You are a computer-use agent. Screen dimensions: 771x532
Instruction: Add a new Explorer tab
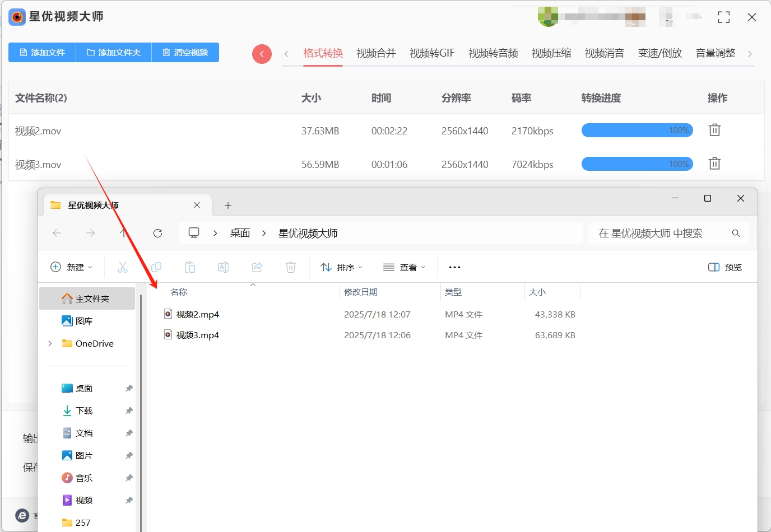(228, 206)
